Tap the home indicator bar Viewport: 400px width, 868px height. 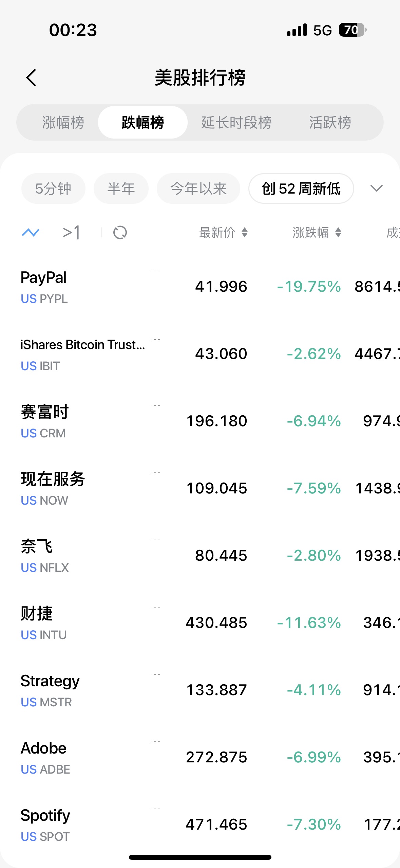click(200, 857)
